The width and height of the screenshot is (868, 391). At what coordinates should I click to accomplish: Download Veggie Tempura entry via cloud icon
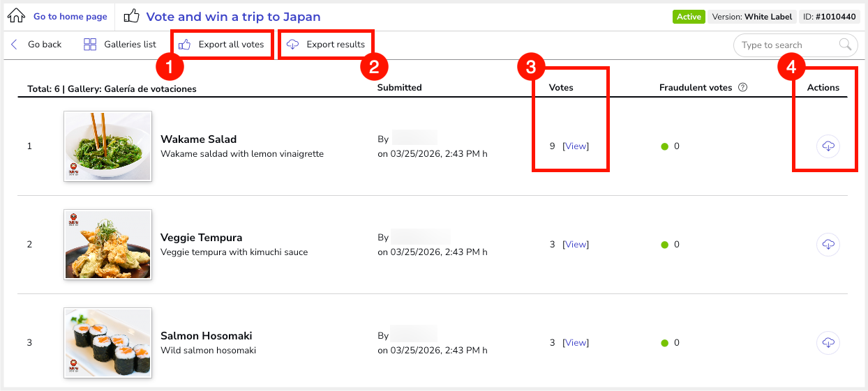pos(828,245)
